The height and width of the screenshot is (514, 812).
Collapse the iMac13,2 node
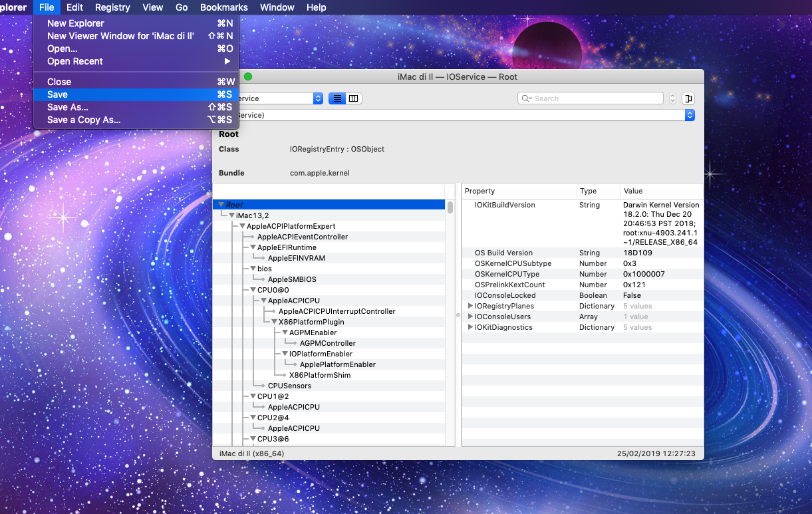232,215
